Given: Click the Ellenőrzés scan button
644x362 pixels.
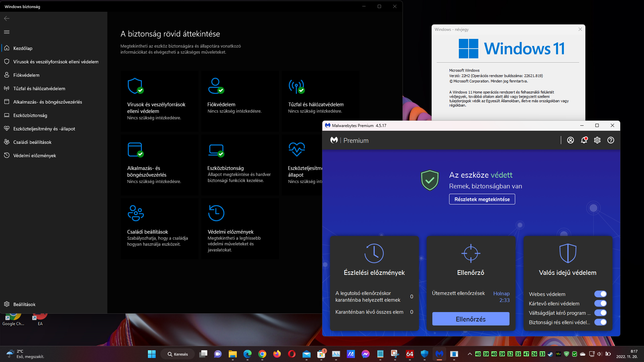Looking at the screenshot, I should click(471, 319).
